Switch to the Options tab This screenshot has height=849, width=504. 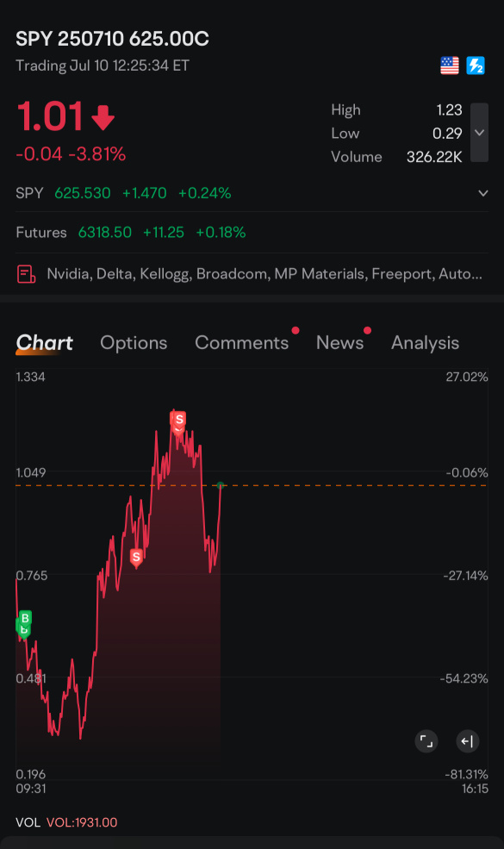[x=134, y=343]
